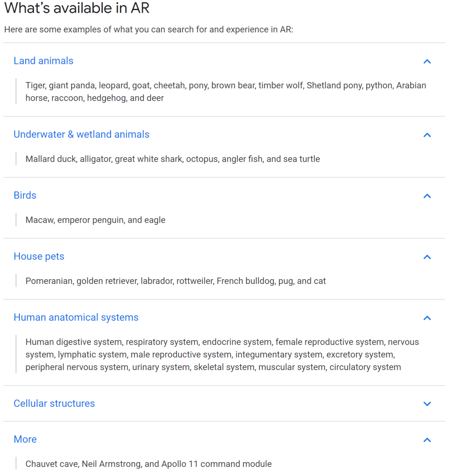Click the "What's available in AR" page title

click(x=77, y=8)
